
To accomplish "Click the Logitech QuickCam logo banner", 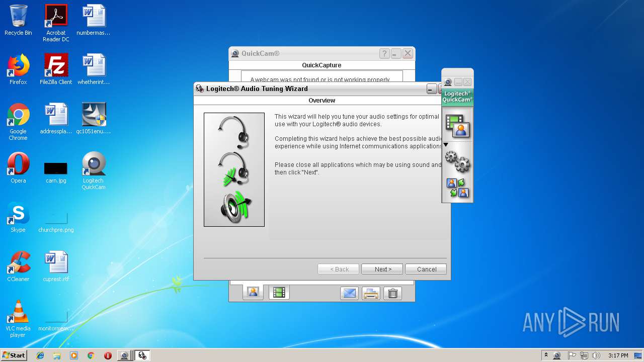I will point(457,97).
